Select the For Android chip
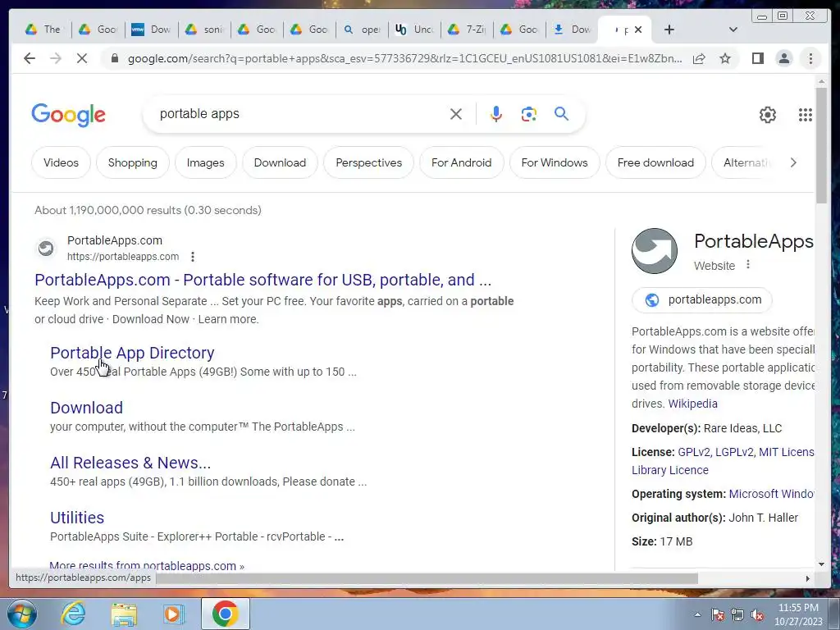The height and width of the screenshot is (630, 840). click(x=461, y=162)
